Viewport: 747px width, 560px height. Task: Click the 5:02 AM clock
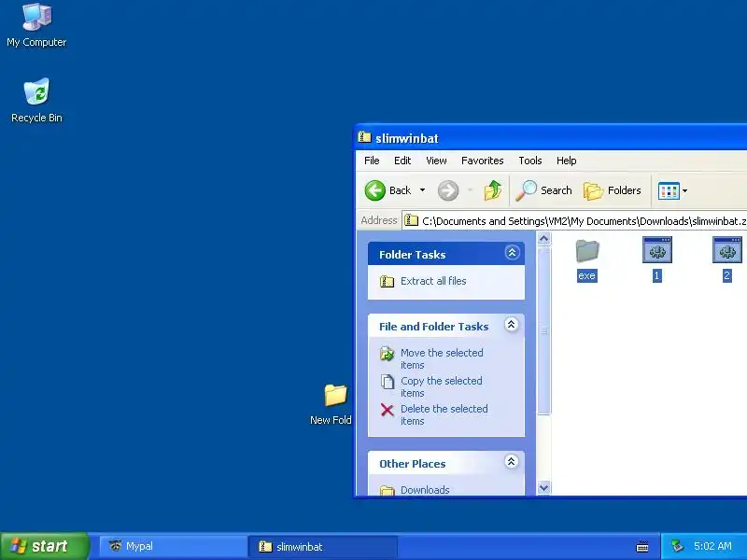tap(712, 546)
